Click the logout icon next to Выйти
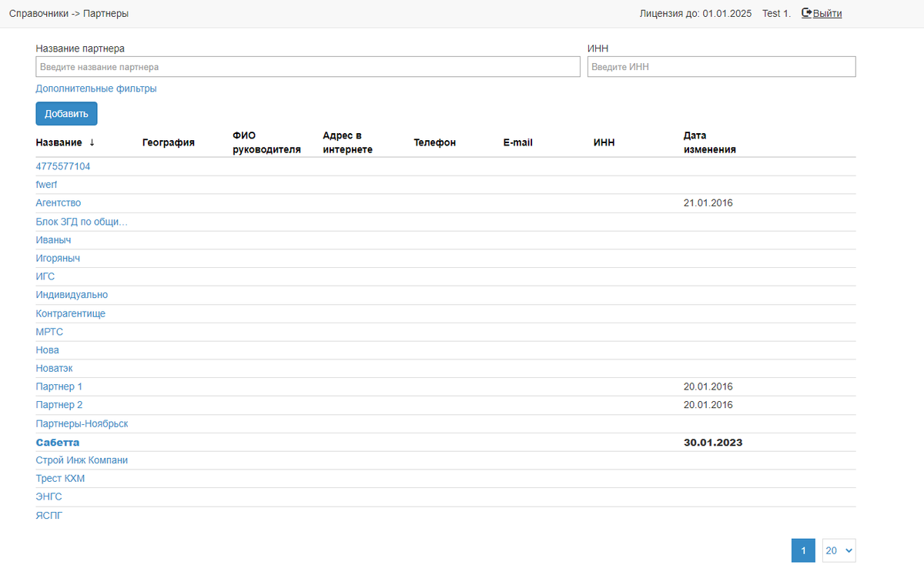The image size is (924, 575). (807, 13)
